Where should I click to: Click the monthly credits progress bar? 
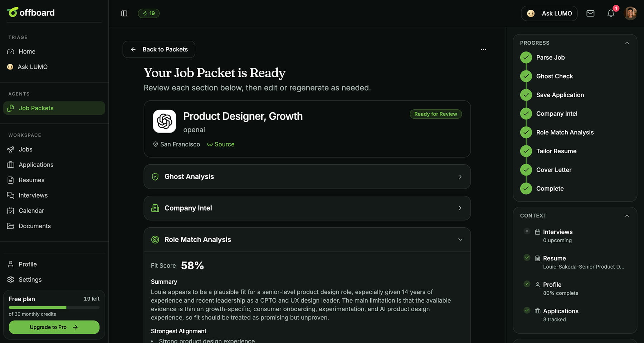pos(54,307)
